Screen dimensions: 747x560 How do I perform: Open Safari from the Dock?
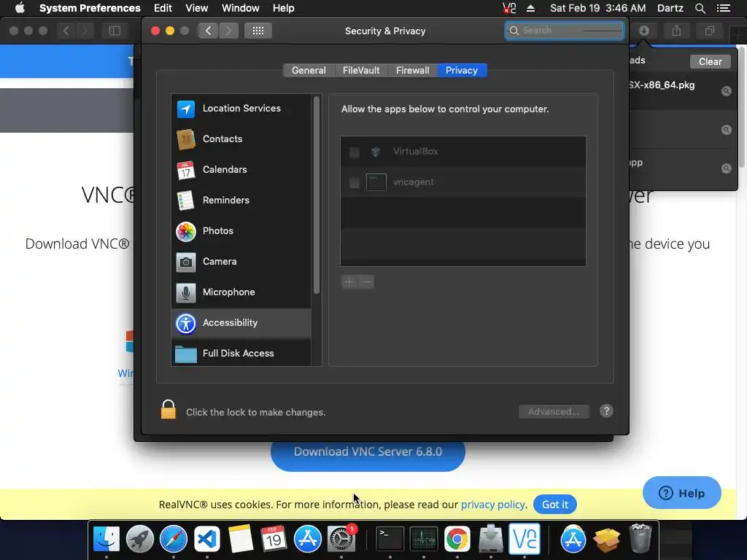(174, 539)
